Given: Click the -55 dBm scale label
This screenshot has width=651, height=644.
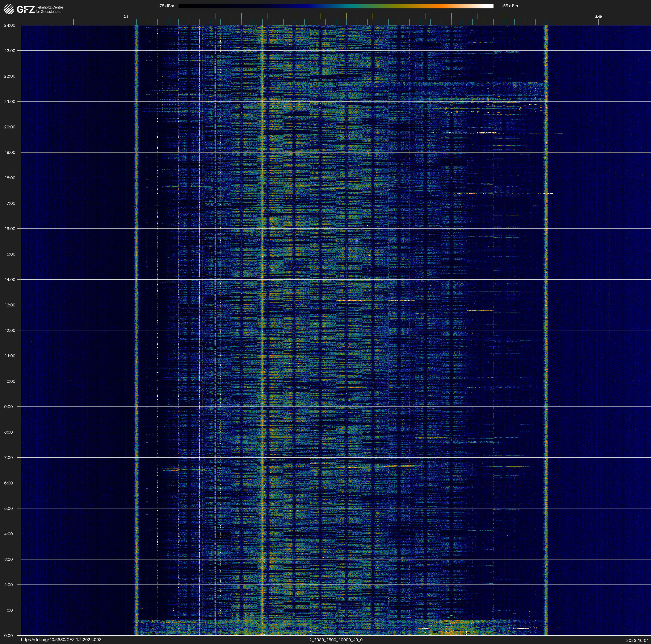Looking at the screenshot, I should pyautogui.click(x=509, y=6).
